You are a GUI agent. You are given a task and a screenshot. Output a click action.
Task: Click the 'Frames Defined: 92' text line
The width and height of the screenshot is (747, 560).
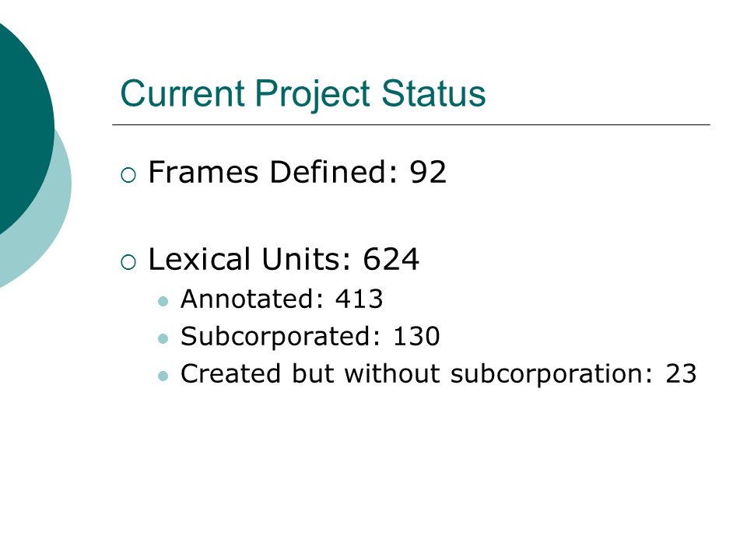pyautogui.click(x=297, y=172)
